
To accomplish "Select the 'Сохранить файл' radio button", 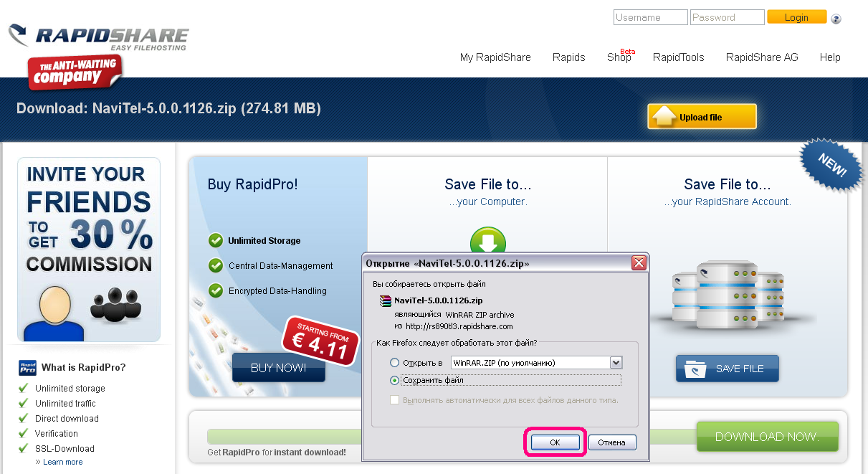I will (x=394, y=380).
